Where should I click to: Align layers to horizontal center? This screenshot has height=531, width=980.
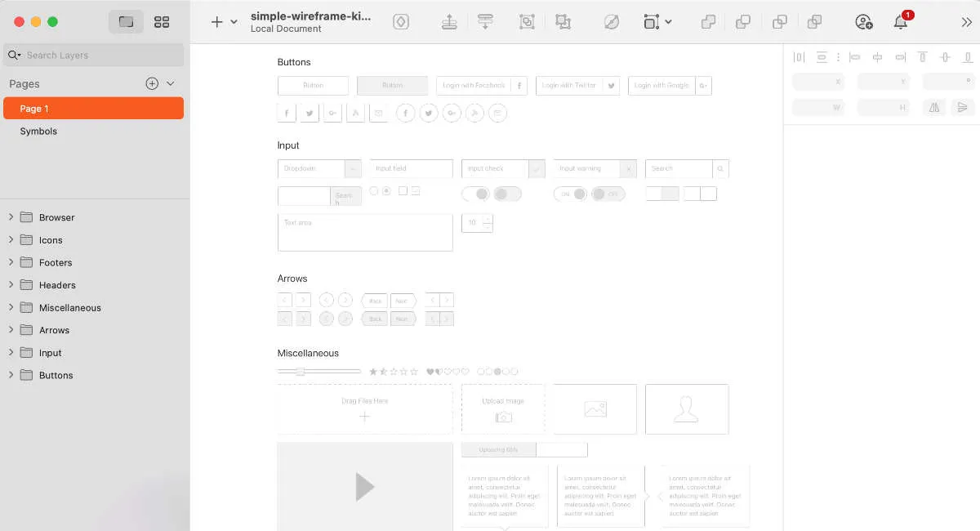877,57
